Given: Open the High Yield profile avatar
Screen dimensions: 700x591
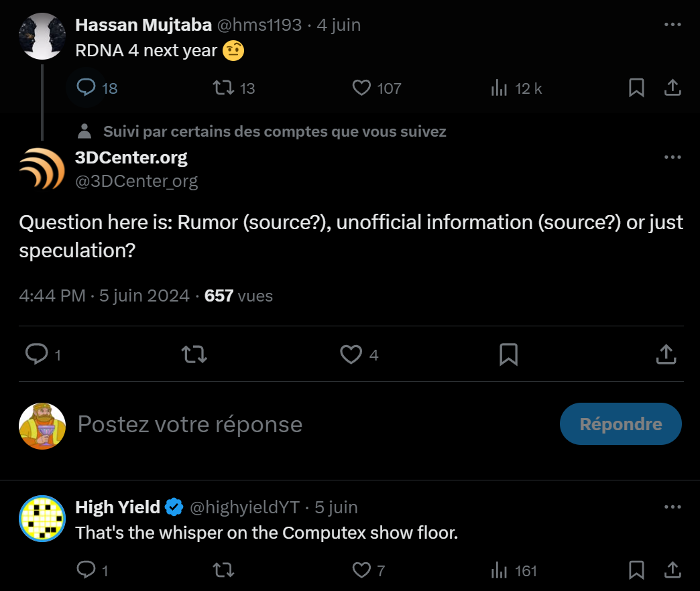Looking at the screenshot, I should coord(42,519).
